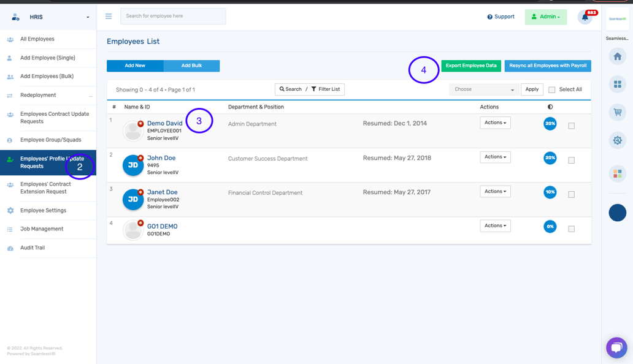Screen dimensions: 633x364
Task: Select Employees' Profile Update Requests
Action: pos(48,162)
